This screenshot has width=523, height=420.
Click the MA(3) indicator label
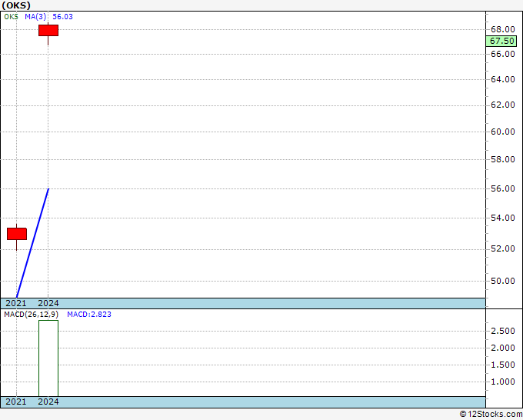click(35, 17)
